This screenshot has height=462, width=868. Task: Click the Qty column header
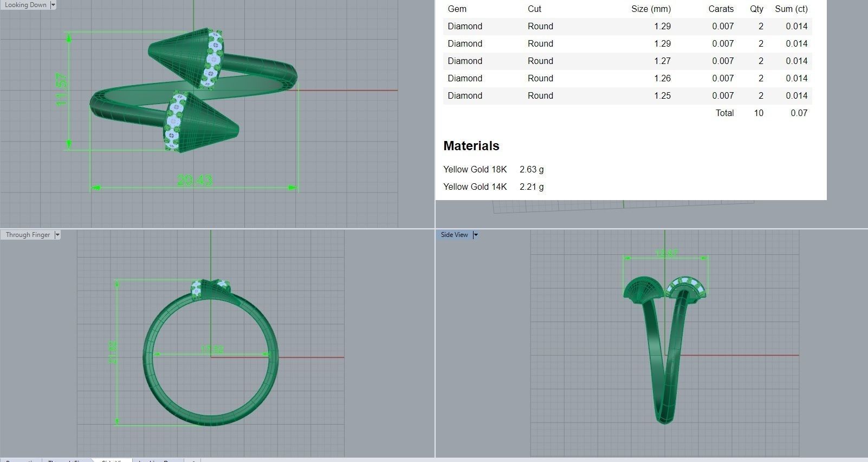(756, 9)
